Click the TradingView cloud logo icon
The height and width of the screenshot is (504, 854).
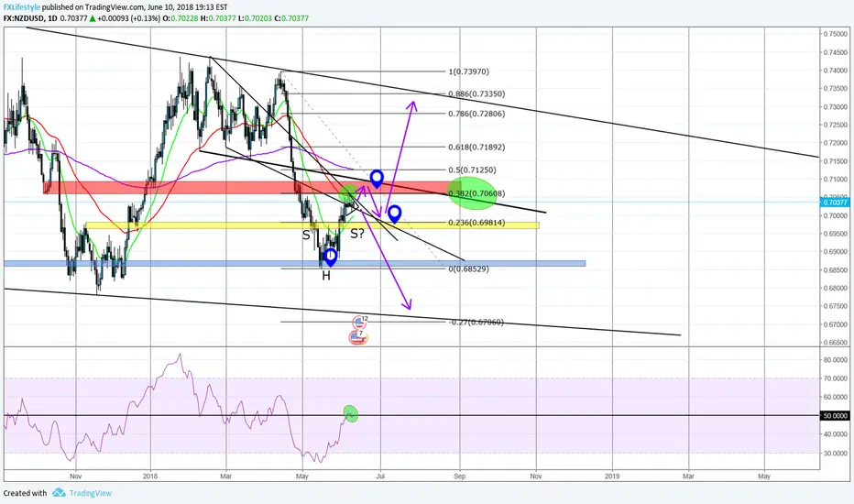click(x=59, y=493)
